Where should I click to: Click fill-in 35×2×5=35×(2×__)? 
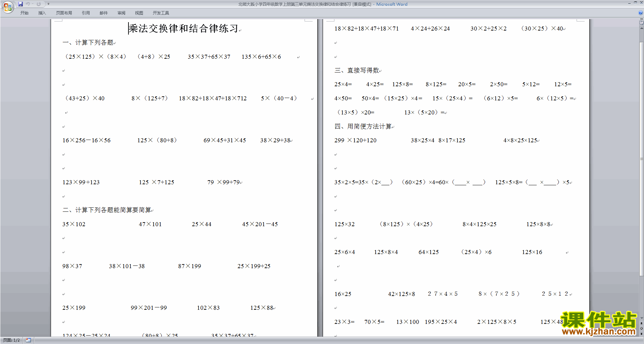coord(364,182)
